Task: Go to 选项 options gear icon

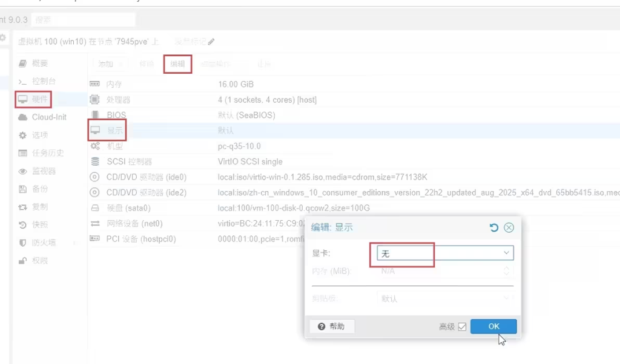Action: point(23,135)
